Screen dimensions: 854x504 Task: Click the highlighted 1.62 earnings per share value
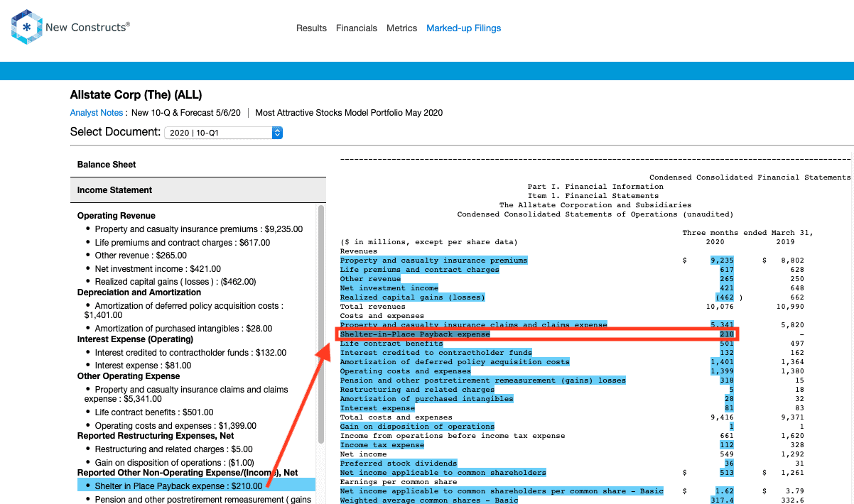pos(725,491)
